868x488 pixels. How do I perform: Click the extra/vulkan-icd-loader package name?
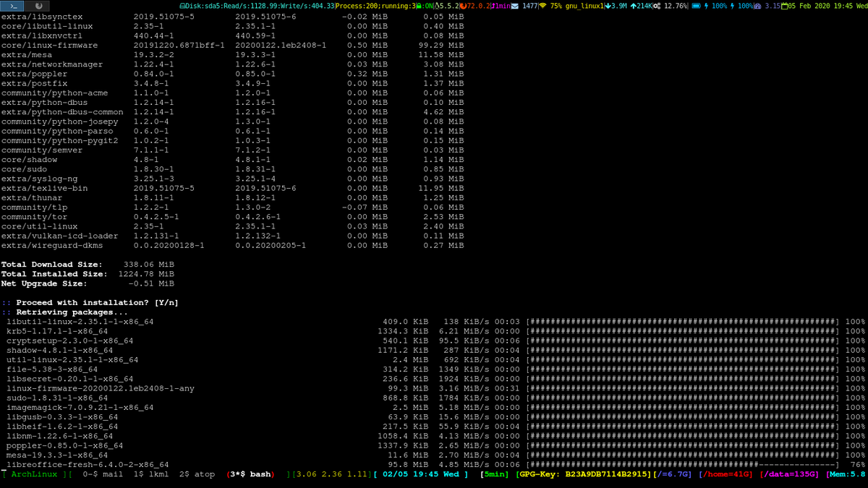pyautogui.click(x=59, y=236)
